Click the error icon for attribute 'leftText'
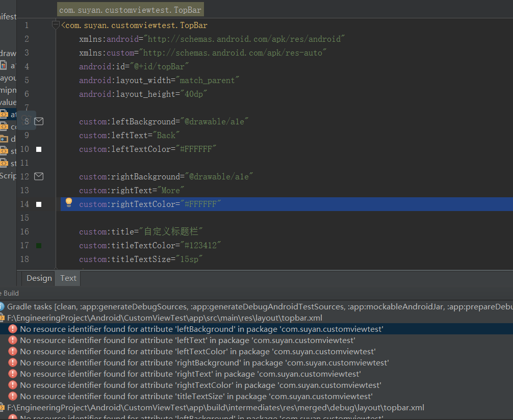This screenshot has height=420, width=513. click(x=12, y=340)
